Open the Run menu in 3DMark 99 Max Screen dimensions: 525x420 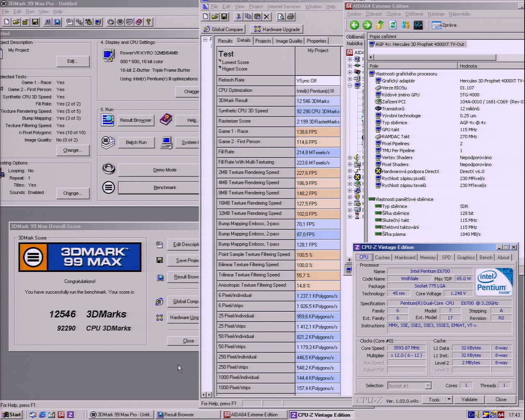tap(30, 11)
